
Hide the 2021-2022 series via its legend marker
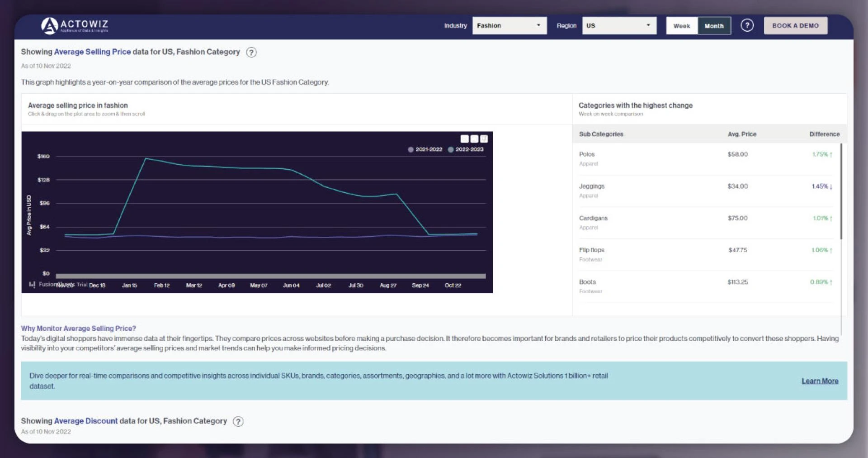coord(411,149)
